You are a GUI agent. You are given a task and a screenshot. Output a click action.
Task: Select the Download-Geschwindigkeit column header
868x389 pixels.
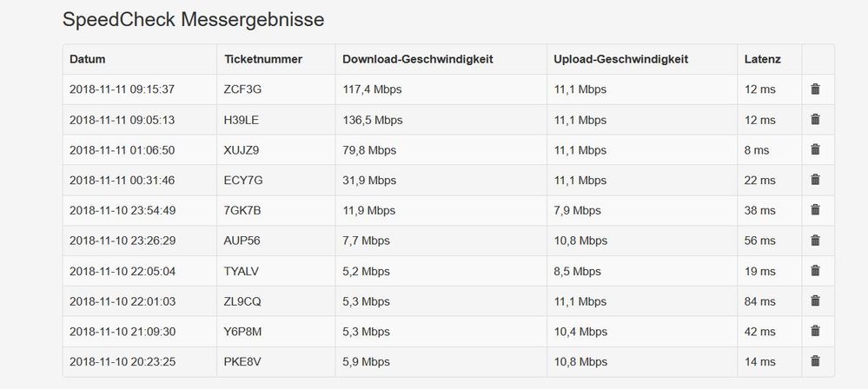pyautogui.click(x=418, y=59)
